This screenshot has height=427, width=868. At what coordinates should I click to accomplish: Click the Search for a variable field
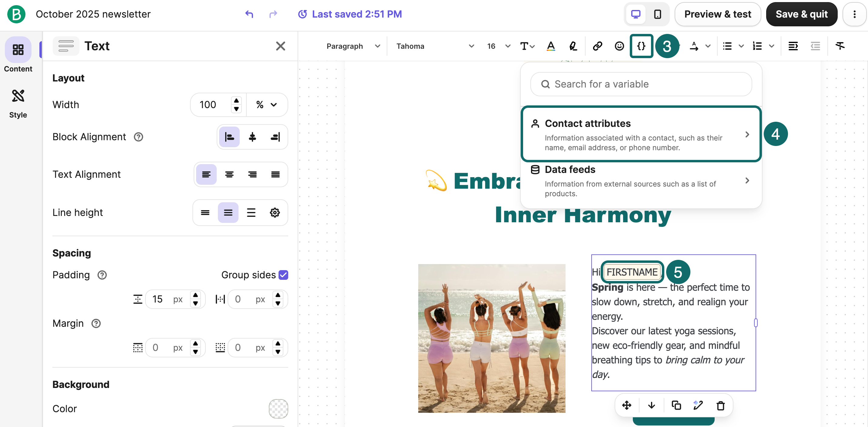point(641,84)
